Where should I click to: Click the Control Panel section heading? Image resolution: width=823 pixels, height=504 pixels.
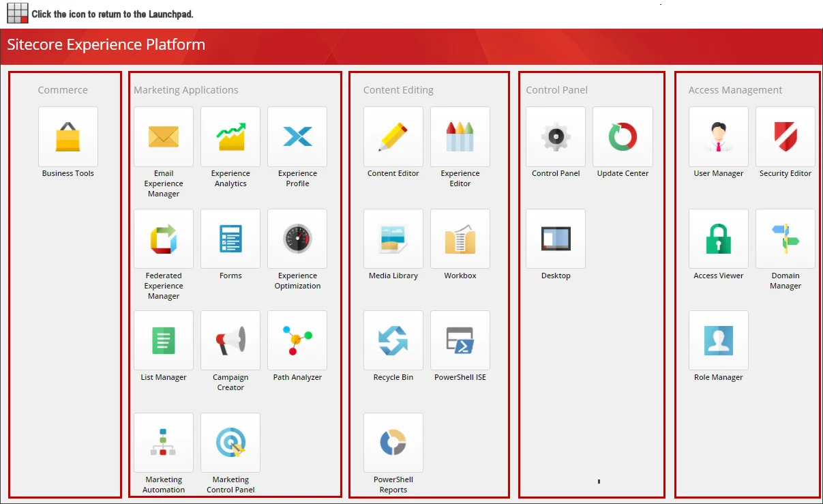pyautogui.click(x=556, y=90)
